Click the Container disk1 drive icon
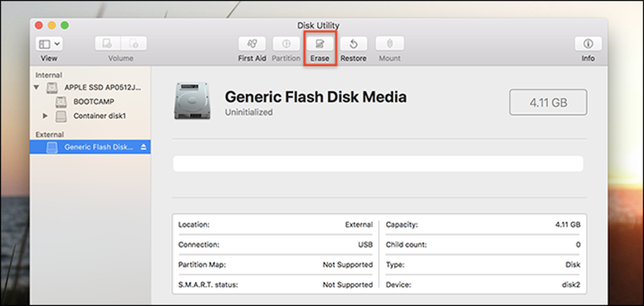Screen dimensions: 644x306 point(61,116)
